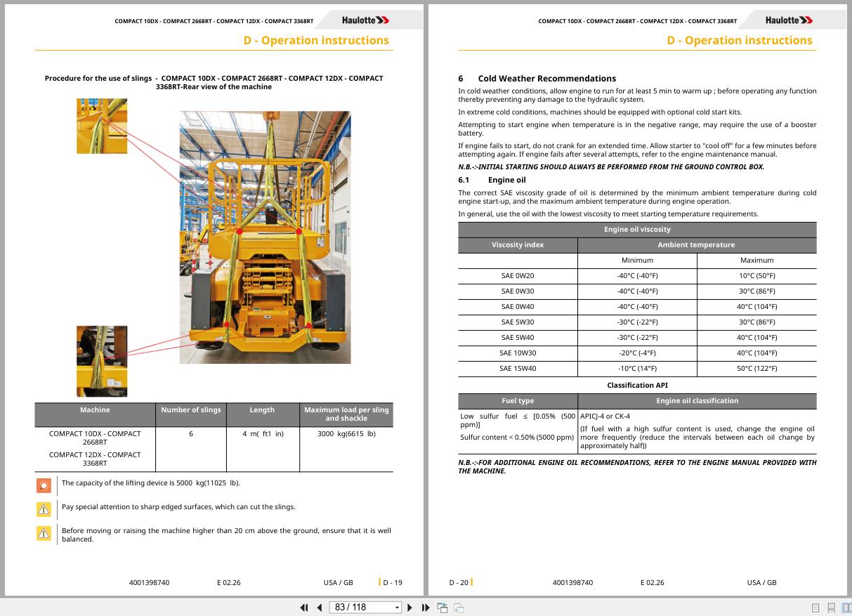Select the 'SAE 0W20' table cell

pos(518,276)
